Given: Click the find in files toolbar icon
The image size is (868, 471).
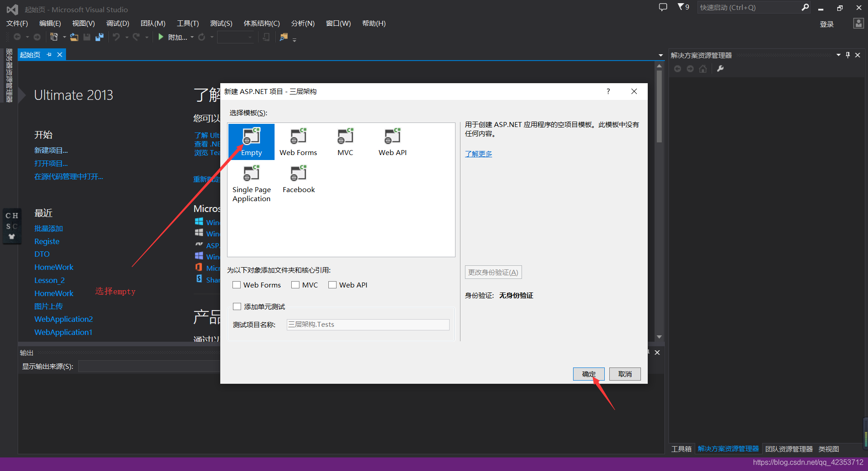Looking at the screenshot, I should click(x=284, y=37).
